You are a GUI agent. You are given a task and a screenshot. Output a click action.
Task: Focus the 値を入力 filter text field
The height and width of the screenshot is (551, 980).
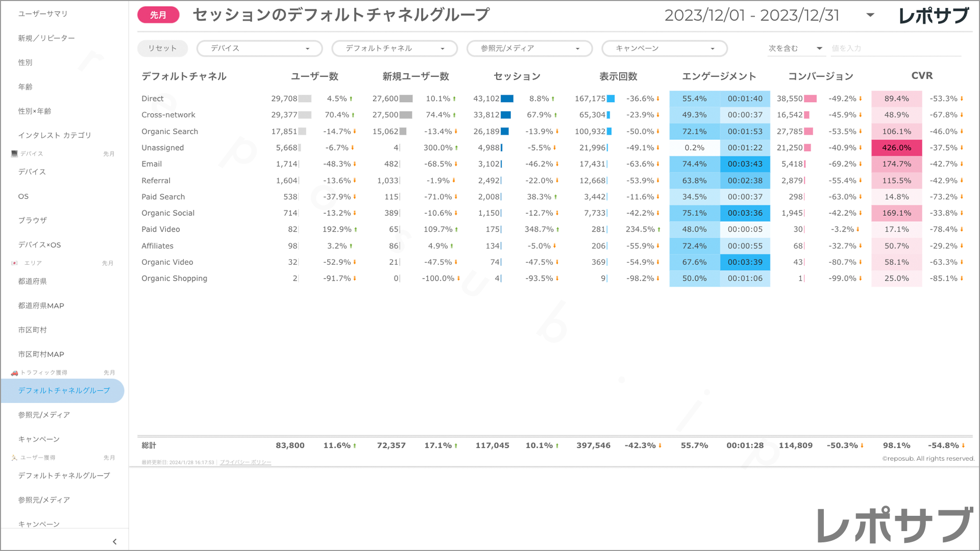point(895,48)
